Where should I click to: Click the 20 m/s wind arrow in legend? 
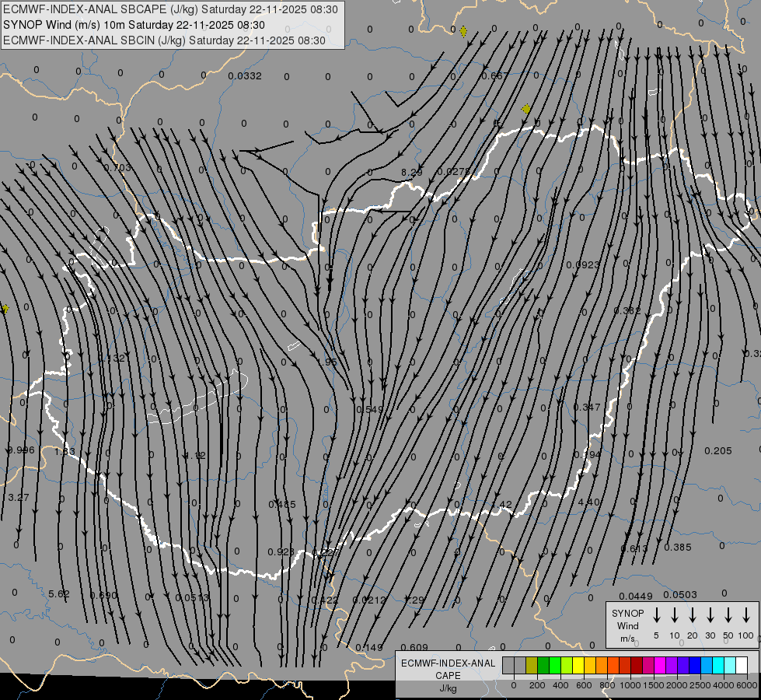pyautogui.click(x=693, y=615)
